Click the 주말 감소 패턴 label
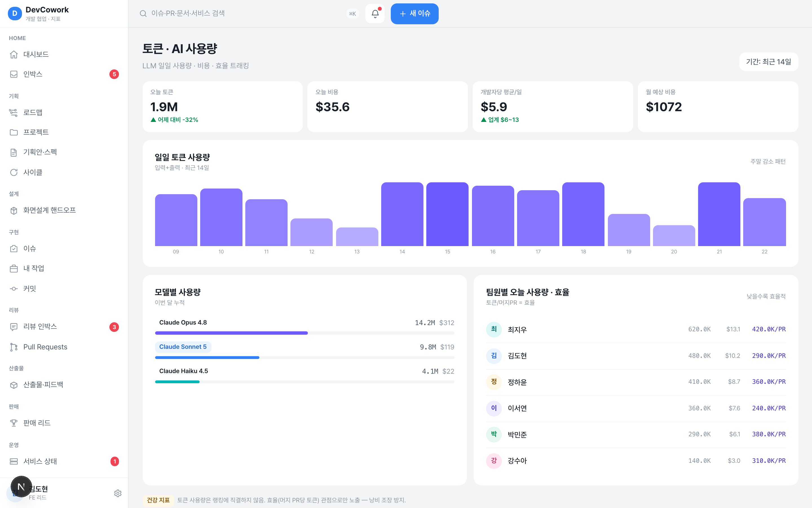This screenshot has width=812, height=508. (768, 162)
